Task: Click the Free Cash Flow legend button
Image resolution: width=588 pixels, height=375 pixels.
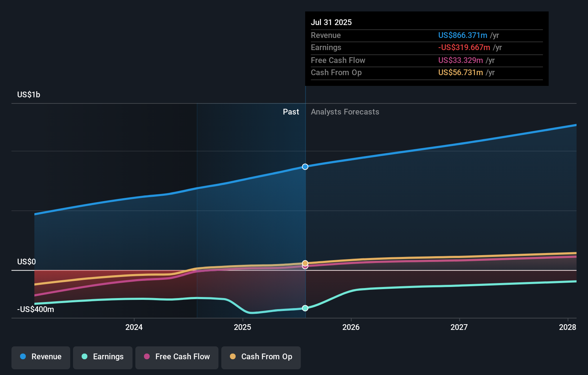Action: coord(177,357)
